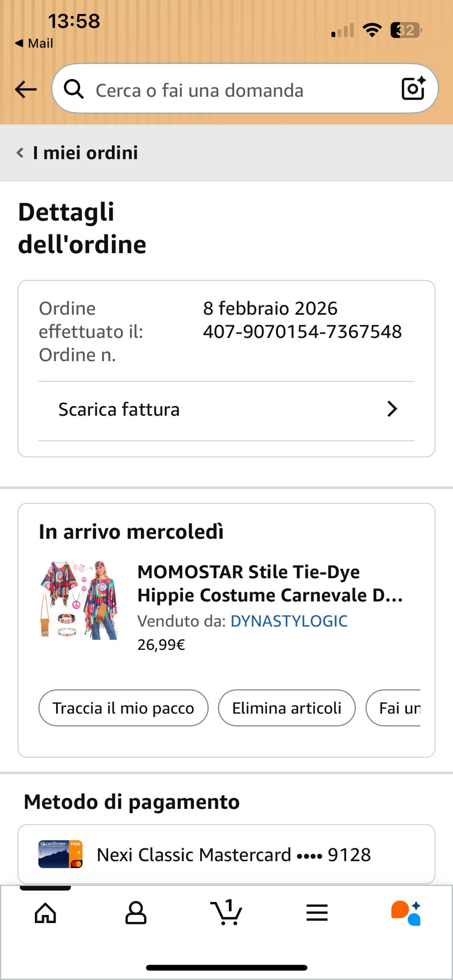Viewport: 453px width, 980px height.
Task: Open MOMOSTAR Tie-Dye costume product title
Action: click(270, 583)
